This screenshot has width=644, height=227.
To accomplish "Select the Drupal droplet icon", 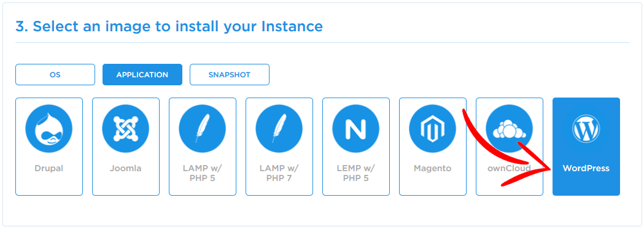I will 49,128.
